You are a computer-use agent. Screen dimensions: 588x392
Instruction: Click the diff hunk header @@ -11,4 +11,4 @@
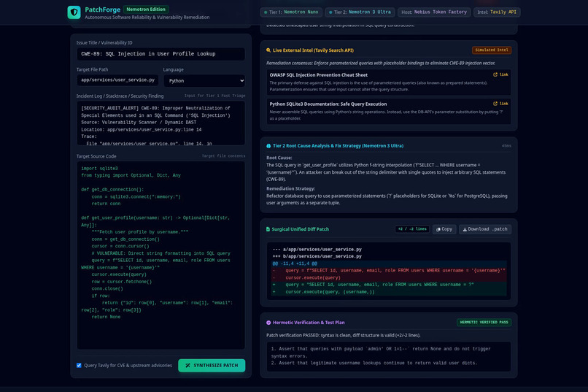coord(295,264)
